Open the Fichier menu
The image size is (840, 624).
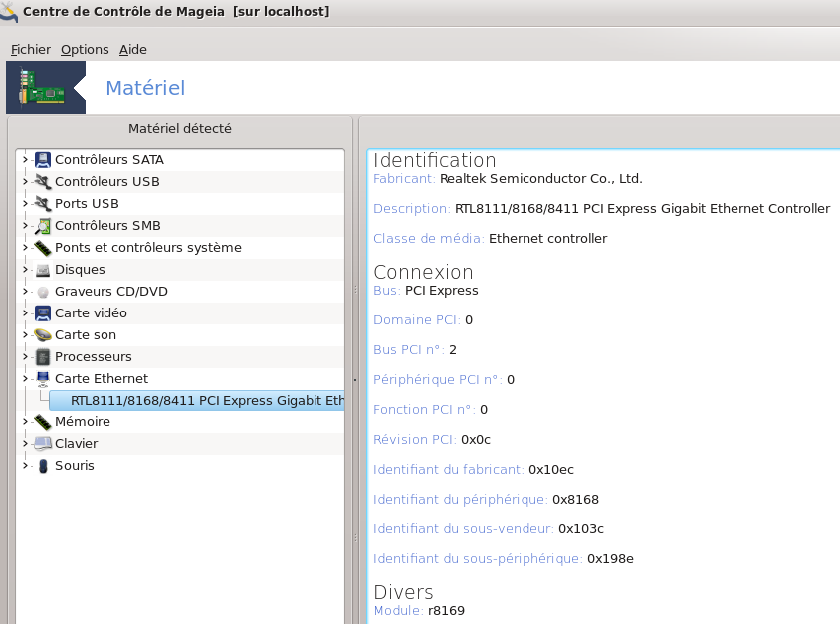coord(31,49)
